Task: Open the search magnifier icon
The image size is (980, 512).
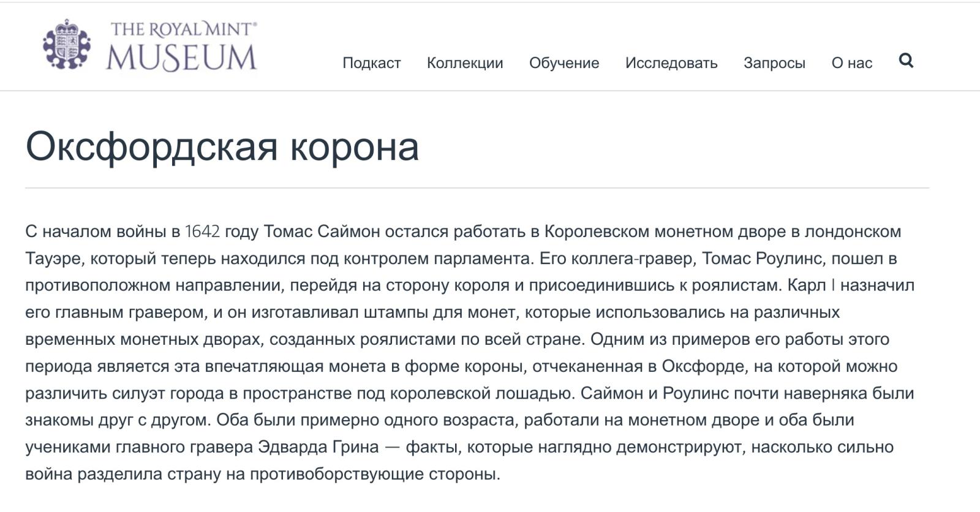Action: tap(906, 61)
